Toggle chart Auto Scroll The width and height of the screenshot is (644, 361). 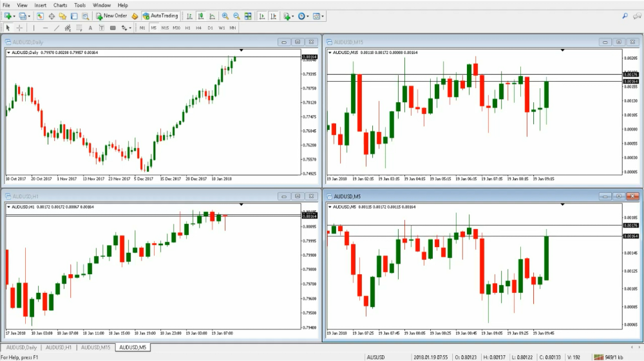click(262, 16)
